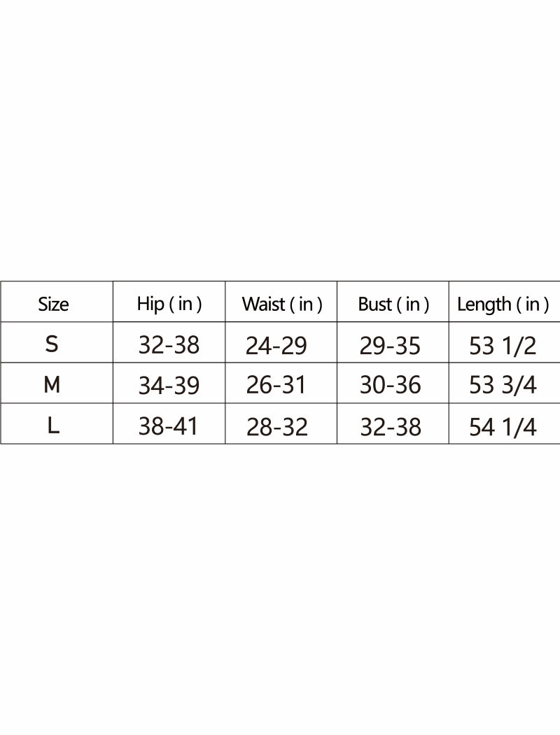Select the size M row label
Viewport: 560px width, 735px height.
[52, 385]
